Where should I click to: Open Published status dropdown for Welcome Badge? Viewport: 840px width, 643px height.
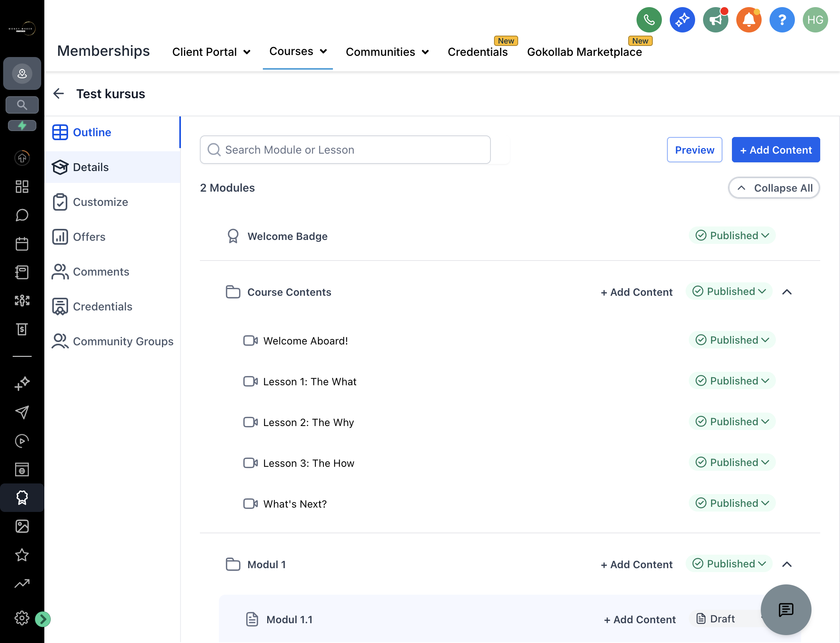click(x=732, y=236)
